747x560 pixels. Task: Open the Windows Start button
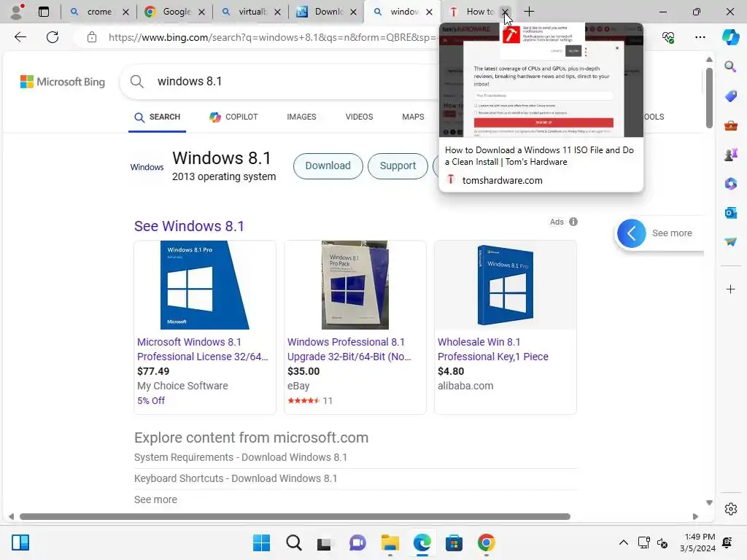click(x=262, y=542)
